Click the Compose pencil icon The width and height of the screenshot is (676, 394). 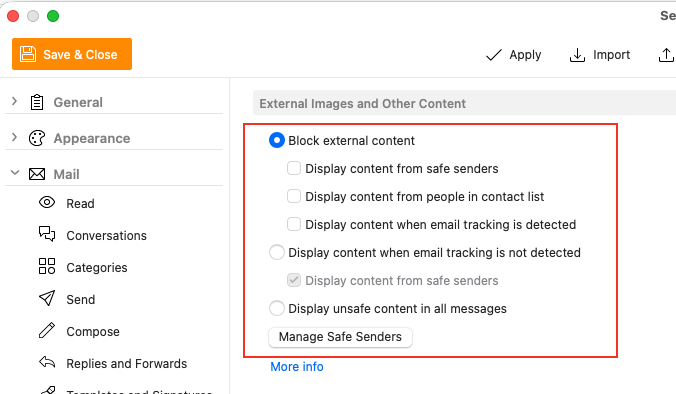click(x=47, y=330)
